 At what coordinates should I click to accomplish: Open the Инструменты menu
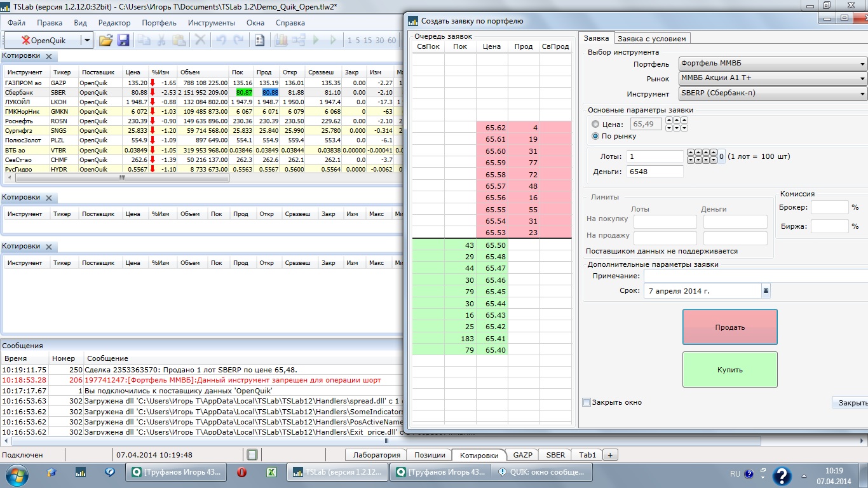(211, 23)
